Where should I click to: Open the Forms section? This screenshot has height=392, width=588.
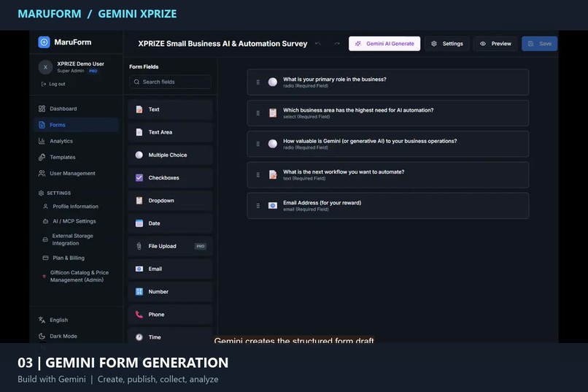pos(77,125)
